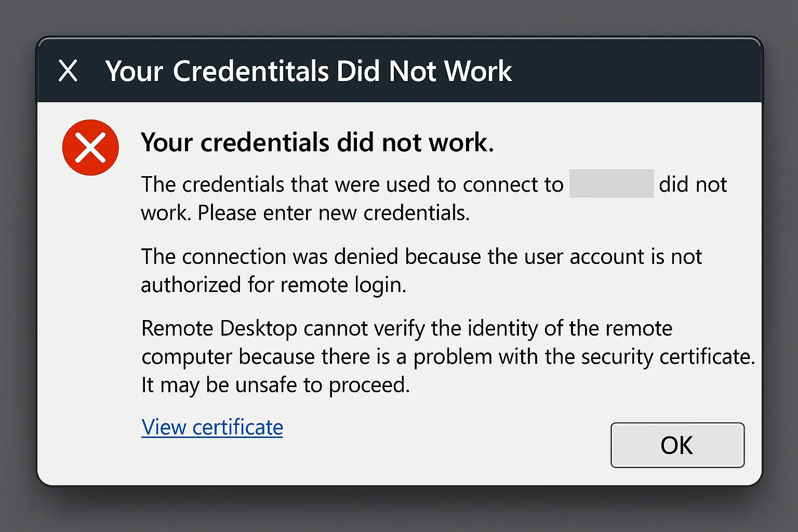The width and height of the screenshot is (798, 532).
Task: Click the 'Please enter new credentials.' sentence
Action: (x=334, y=213)
